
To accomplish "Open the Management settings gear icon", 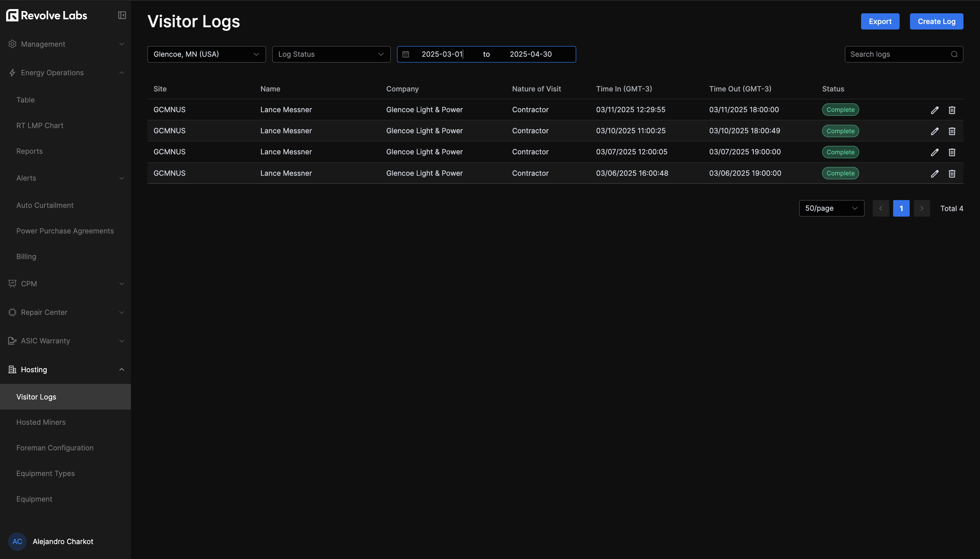I will (12, 44).
